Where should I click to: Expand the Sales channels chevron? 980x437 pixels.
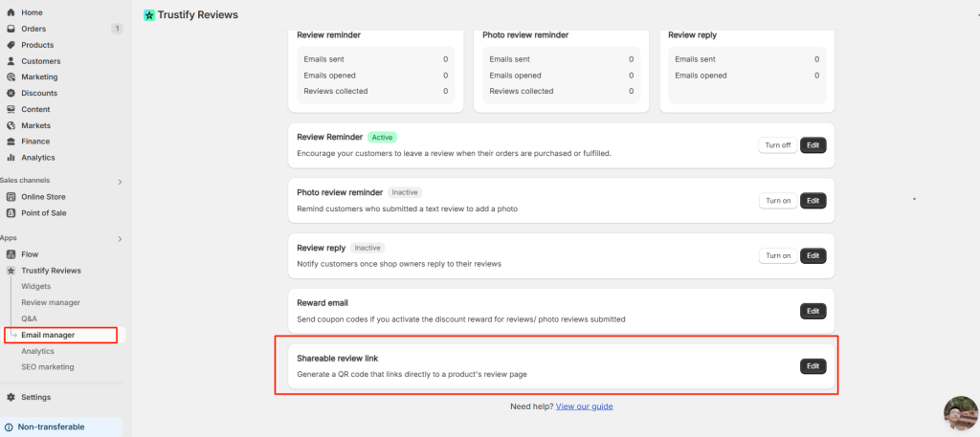tap(120, 182)
